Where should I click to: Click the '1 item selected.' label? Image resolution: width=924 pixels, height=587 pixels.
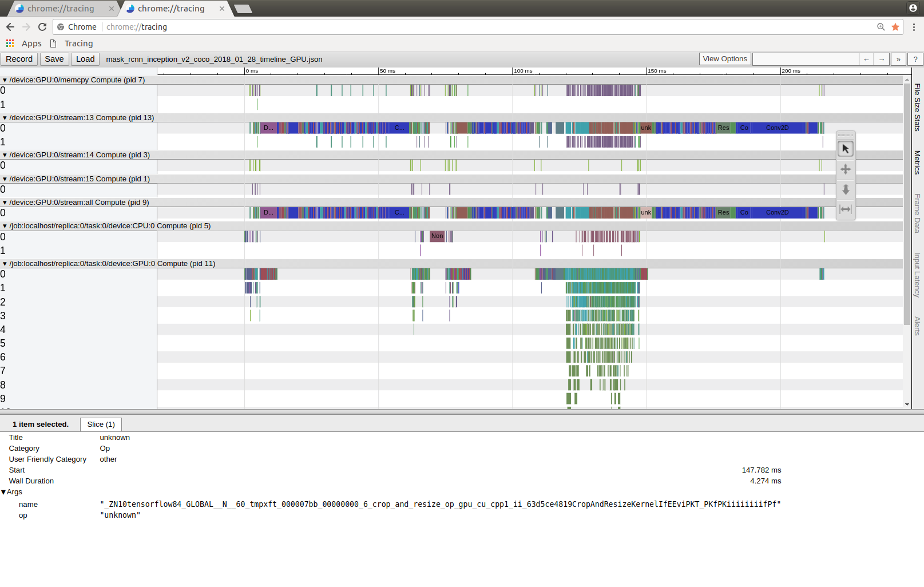[41, 425]
